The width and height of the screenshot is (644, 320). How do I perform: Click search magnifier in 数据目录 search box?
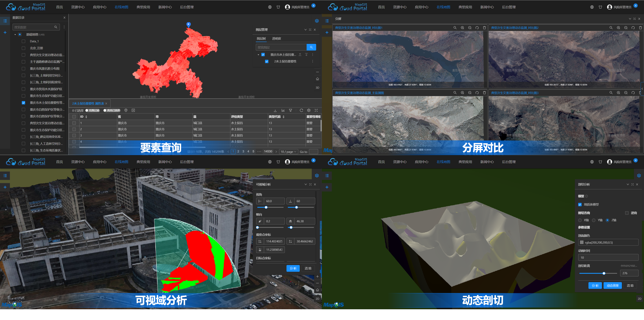pyautogui.click(x=56, y=27)
